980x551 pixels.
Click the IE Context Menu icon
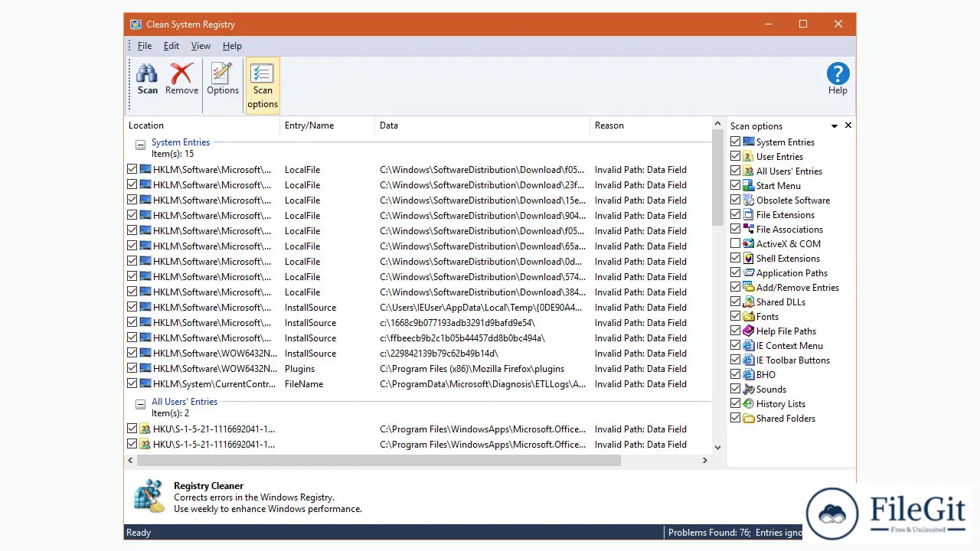749,345
